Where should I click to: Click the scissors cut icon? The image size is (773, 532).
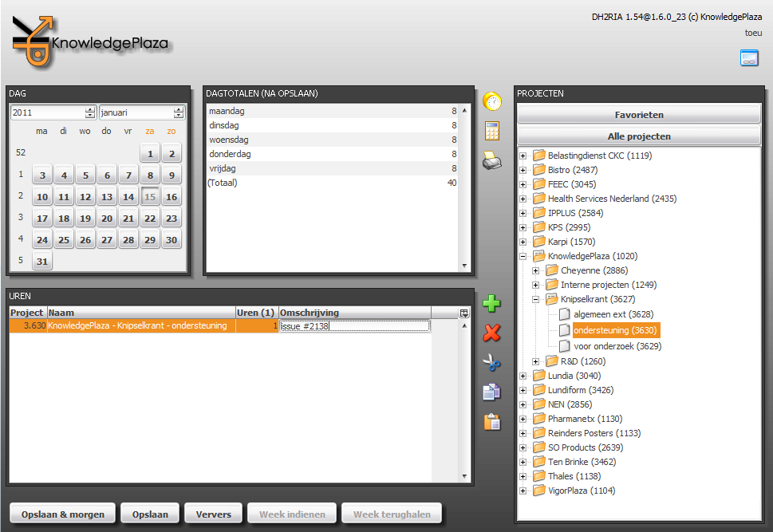(491, 363)
